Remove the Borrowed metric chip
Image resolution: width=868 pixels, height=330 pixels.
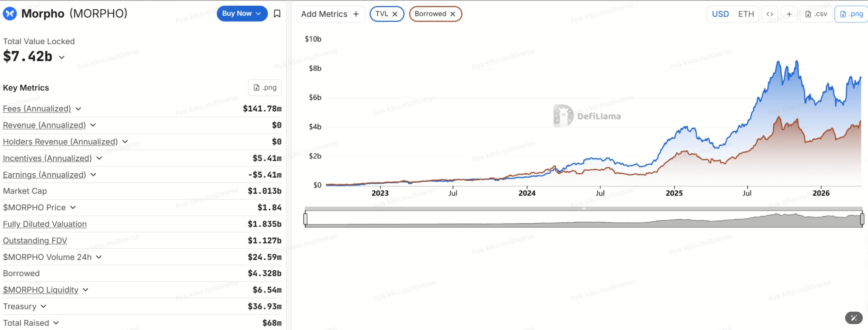453,14
